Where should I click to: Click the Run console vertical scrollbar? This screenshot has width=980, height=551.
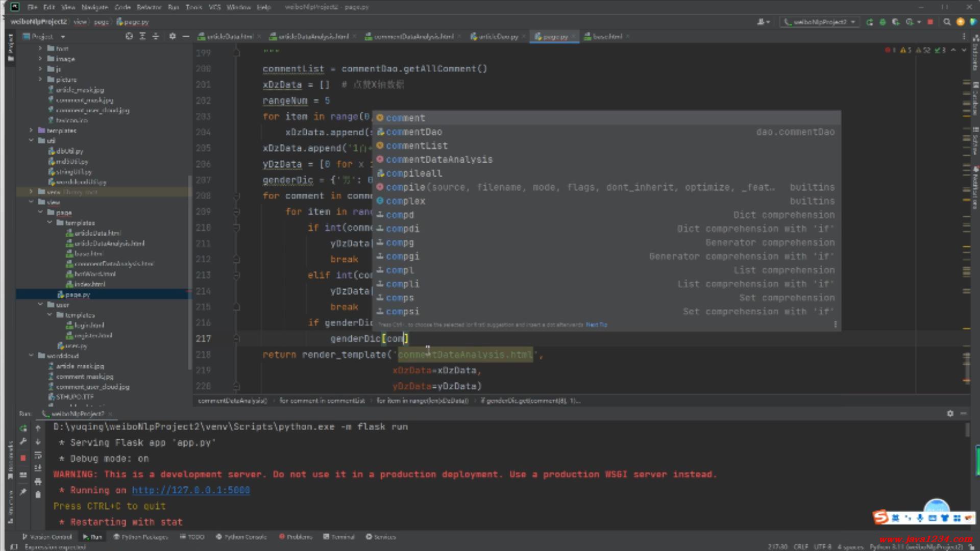[x=967, y=430]
